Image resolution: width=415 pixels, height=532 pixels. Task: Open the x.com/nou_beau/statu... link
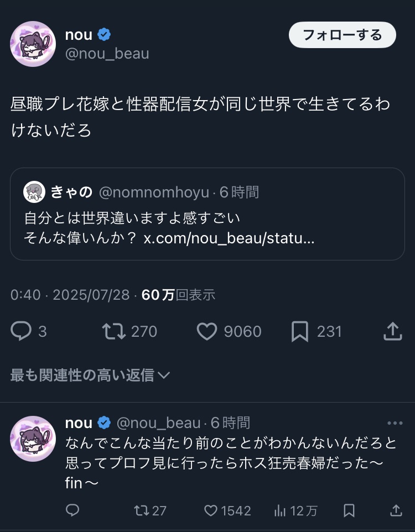[229, 239]
